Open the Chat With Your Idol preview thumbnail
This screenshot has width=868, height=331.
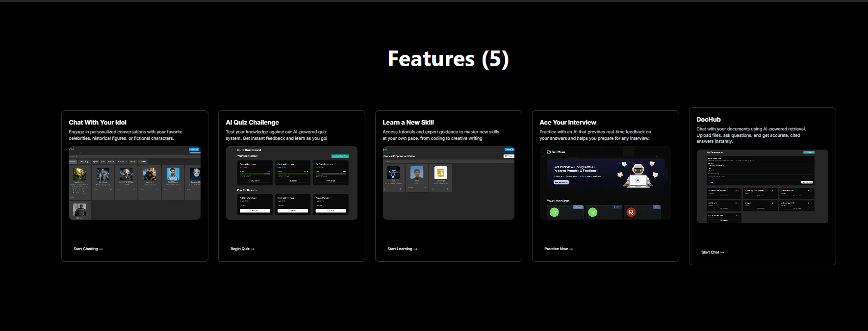coord(135,183)
